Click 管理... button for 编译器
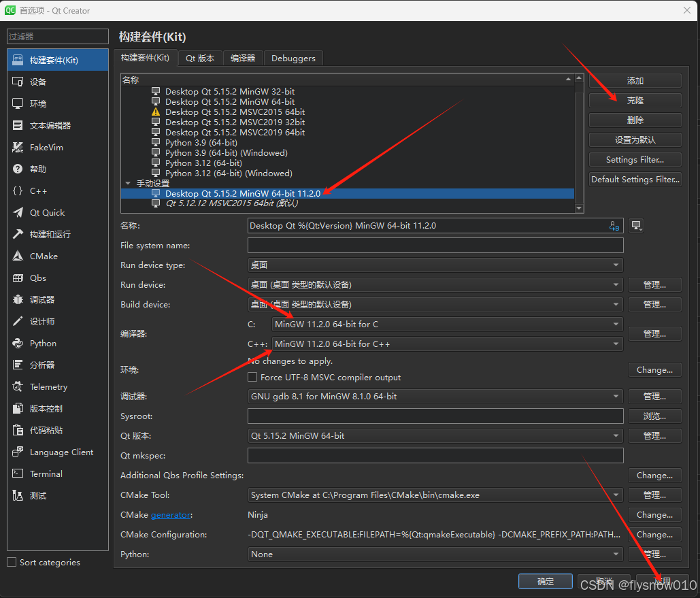 click(x=654, y=333)
